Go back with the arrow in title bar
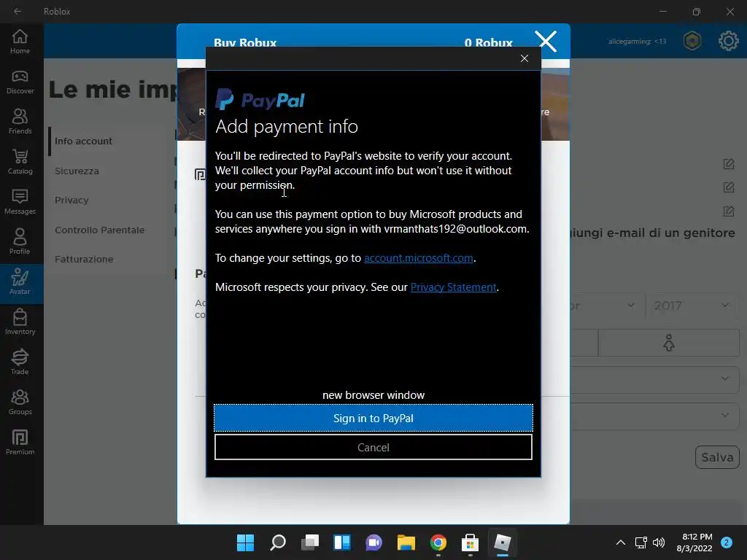Image resolution: width=747 pixels, height=560 pixels. [x=18, y=12]
